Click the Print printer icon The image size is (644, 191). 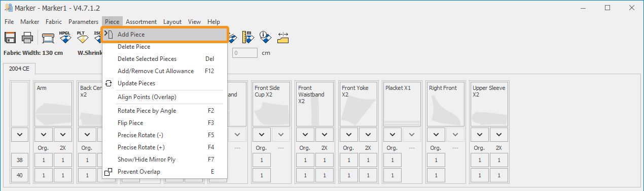[x=27, y=37]
